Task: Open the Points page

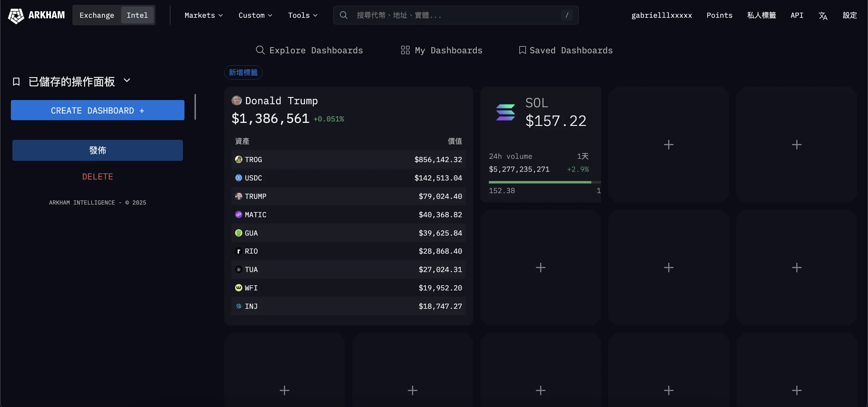Action: point(719,15)
